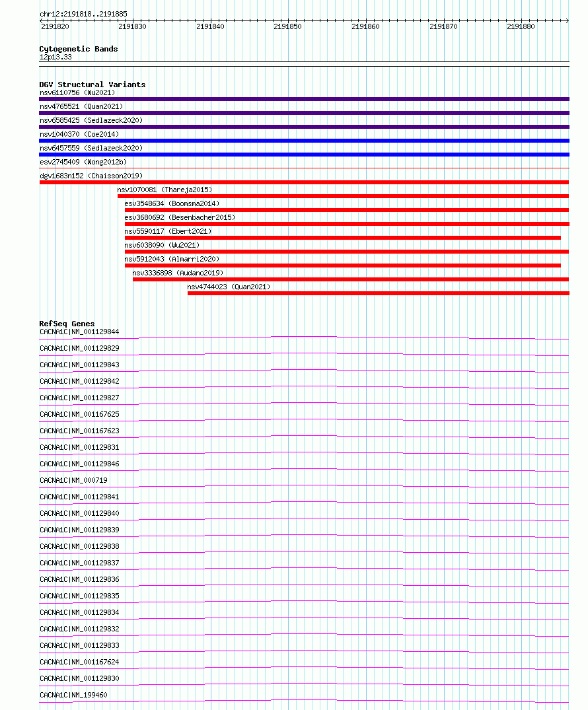The width and height of the screenshot is (588, 710).
Task: Open transcript CACNA1C|NM_001167624
Action: 79,662
